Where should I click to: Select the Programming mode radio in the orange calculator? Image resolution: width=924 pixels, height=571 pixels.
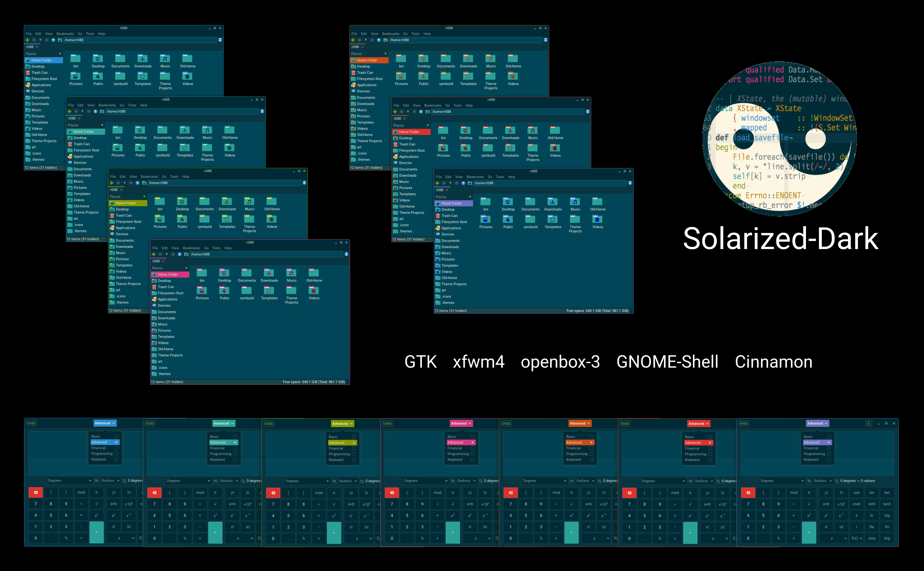pyautogui.click(x=591, y=454)
